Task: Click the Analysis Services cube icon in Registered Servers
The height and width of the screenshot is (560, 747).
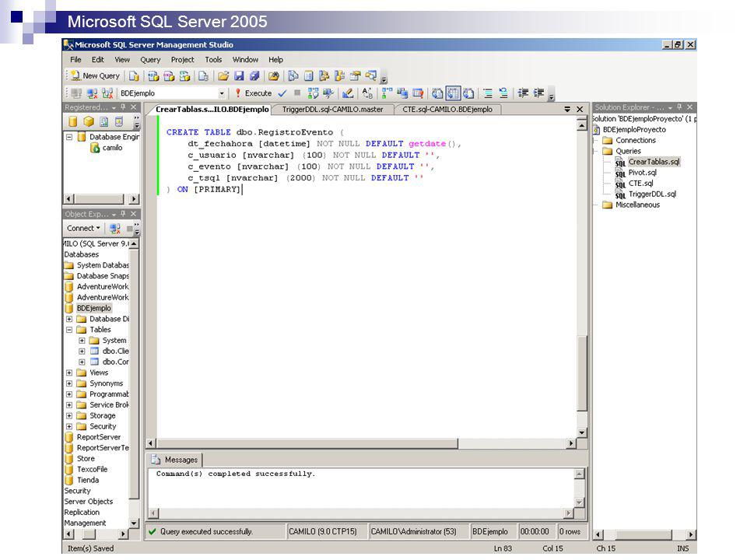Action: tap(89, 122)
